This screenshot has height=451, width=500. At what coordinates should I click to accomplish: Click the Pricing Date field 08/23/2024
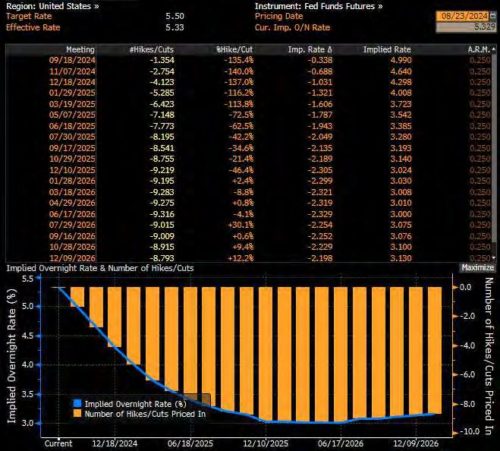point(463,16)
